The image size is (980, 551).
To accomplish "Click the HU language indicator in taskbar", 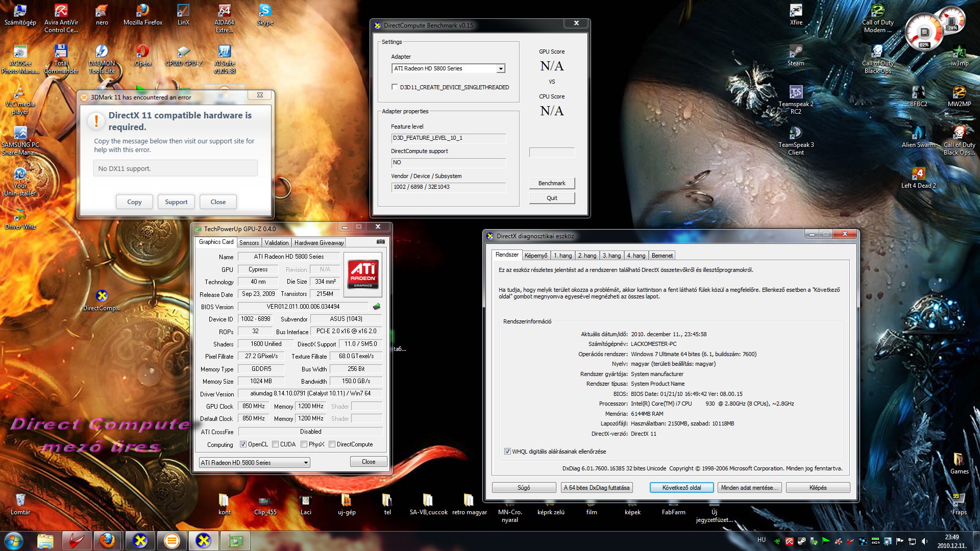I will click(x=762, y=540).
